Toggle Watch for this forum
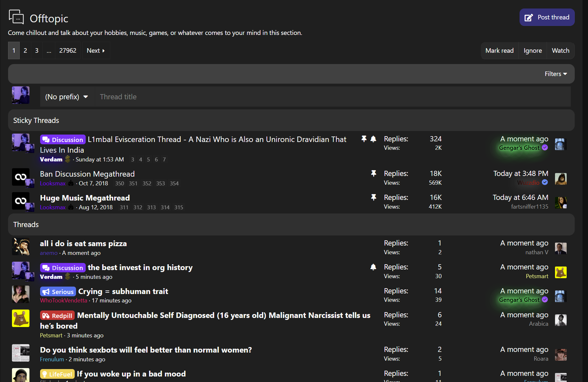The height and width of the screenshot is (382, 588). click(x=560, y=51)
